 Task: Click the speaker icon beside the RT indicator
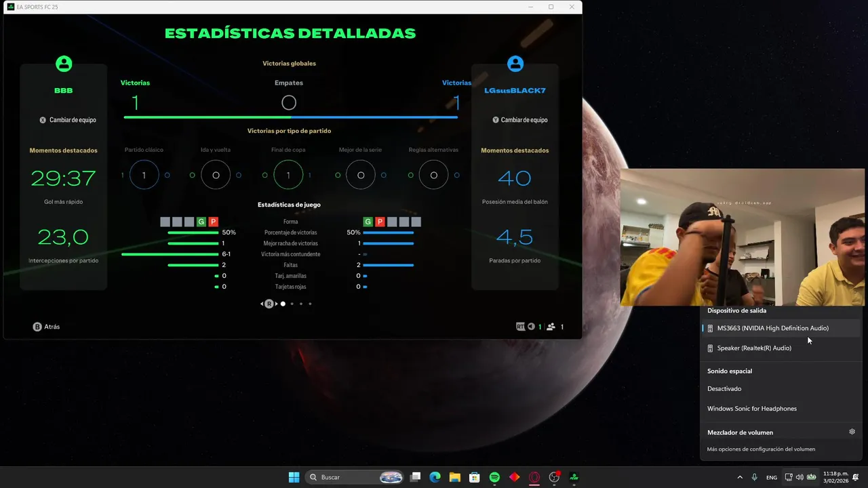531,327
